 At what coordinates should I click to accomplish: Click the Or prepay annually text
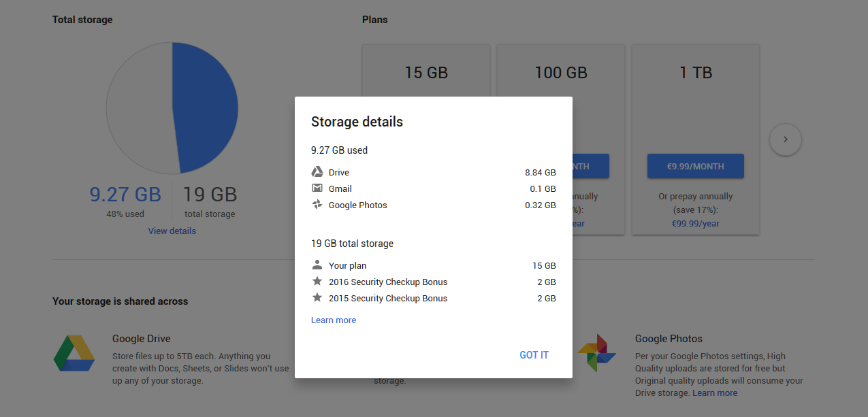696,197
